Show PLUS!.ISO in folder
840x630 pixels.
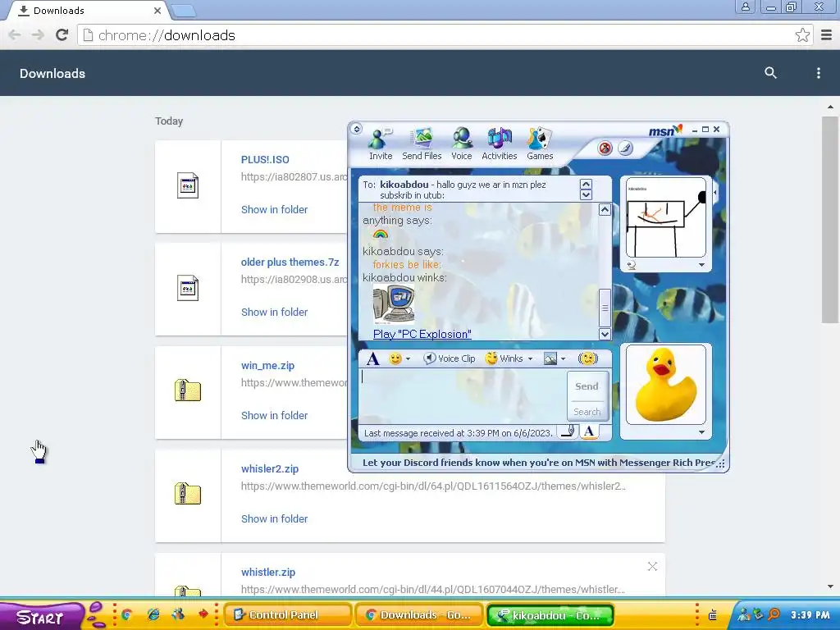274,209
